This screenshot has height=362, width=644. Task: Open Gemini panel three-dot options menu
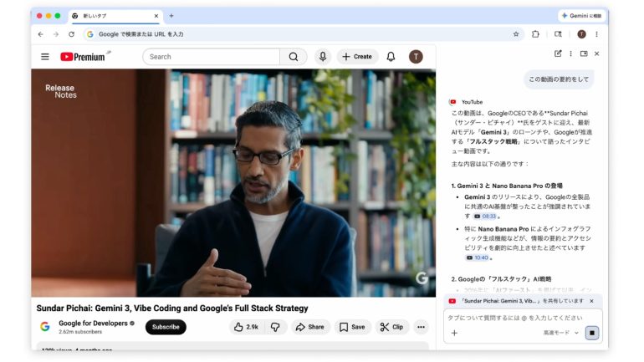pyautogui.click(x=571, y=54)
